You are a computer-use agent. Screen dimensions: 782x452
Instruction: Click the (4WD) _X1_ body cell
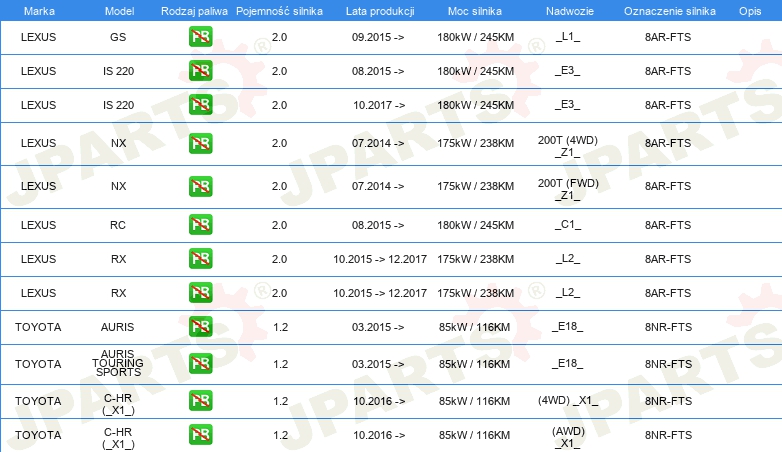pyautogui.click(x=568, y=401)
